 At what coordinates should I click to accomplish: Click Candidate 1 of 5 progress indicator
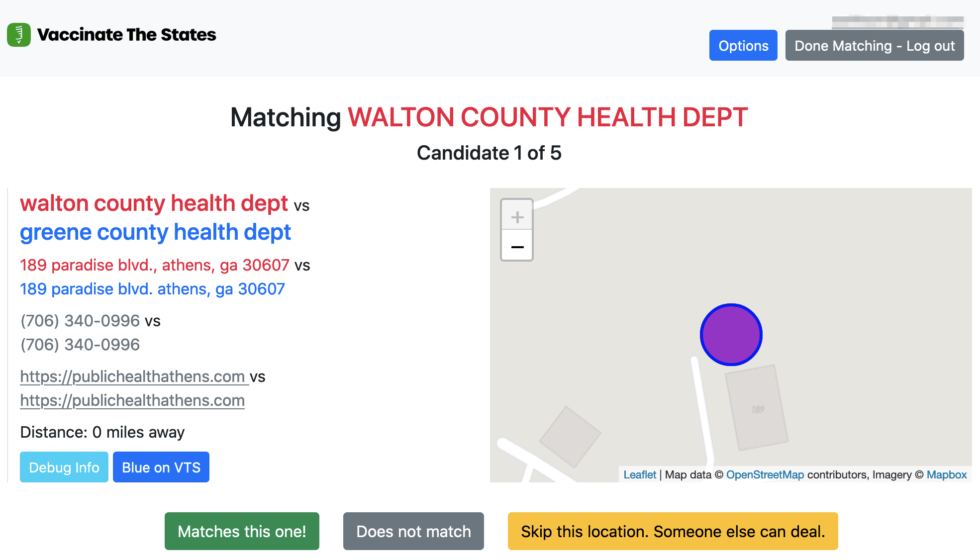click(490, 153)
